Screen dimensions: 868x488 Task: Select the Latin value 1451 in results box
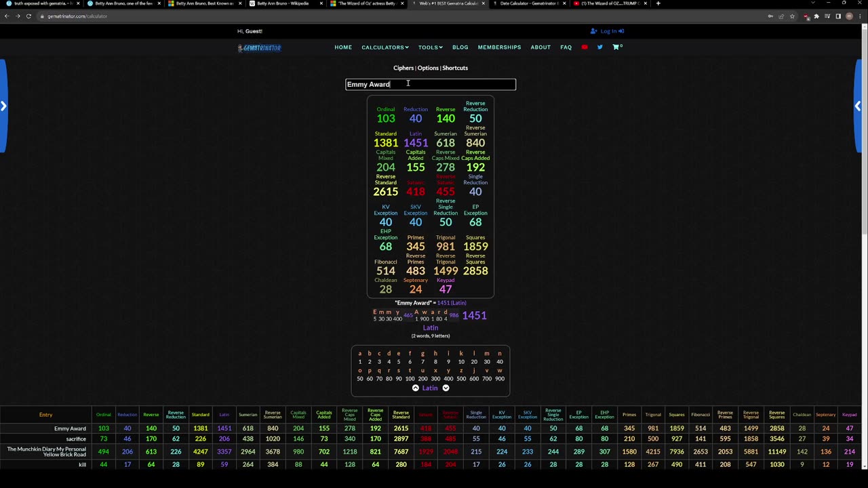coord(416,143)
